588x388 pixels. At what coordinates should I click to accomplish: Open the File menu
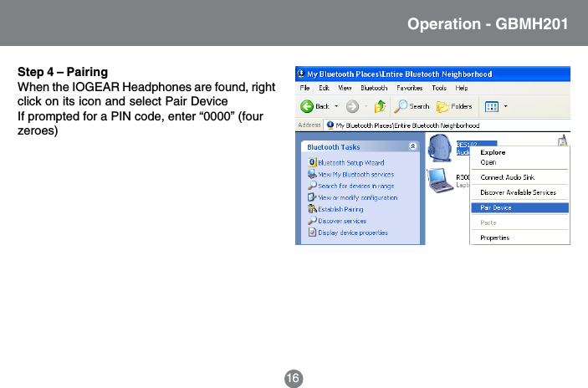point(304,88)
